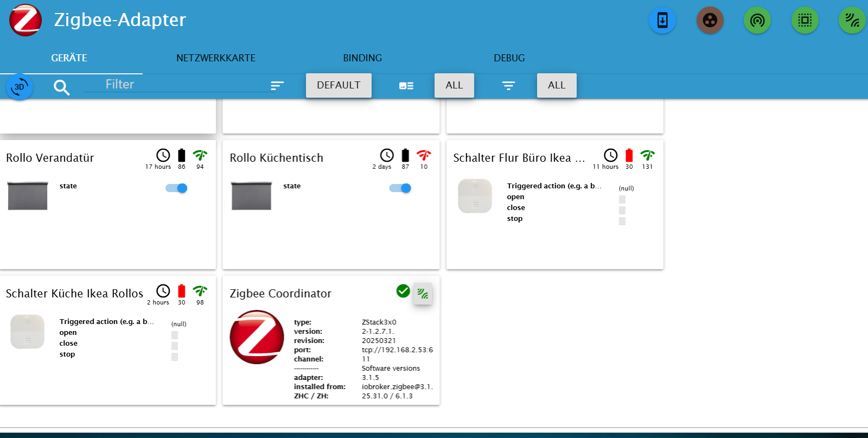
Task: Click the red battery on Schalter Küche card
Action: pyautogui.click(x=182, y=291)
